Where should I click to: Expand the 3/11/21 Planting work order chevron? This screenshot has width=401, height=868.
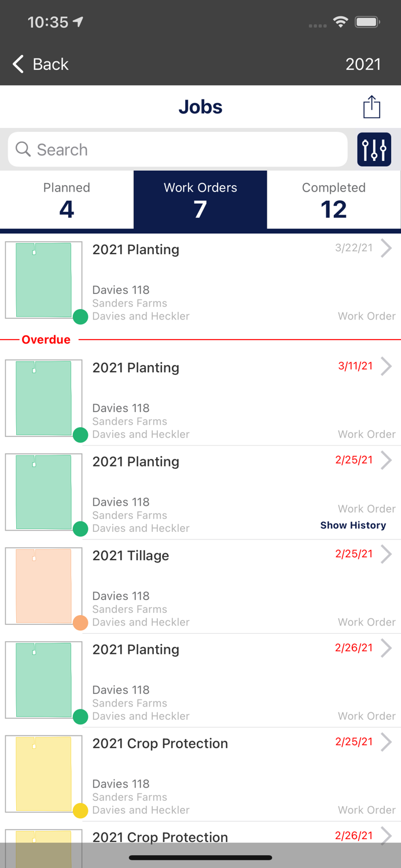pos(386,366)
